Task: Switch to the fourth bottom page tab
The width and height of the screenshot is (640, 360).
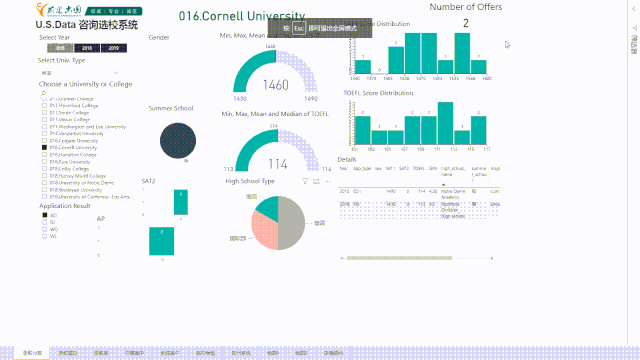Action: 135,353
